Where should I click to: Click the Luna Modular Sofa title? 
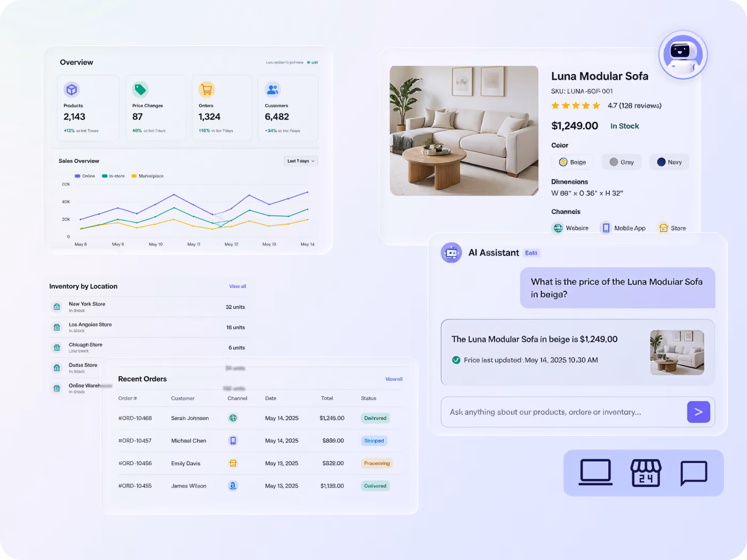pyautogui.click(x=600, y=76)
